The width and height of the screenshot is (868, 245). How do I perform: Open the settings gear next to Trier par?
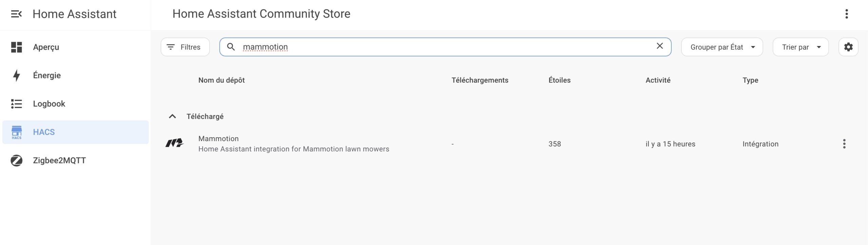click(848, 47)
